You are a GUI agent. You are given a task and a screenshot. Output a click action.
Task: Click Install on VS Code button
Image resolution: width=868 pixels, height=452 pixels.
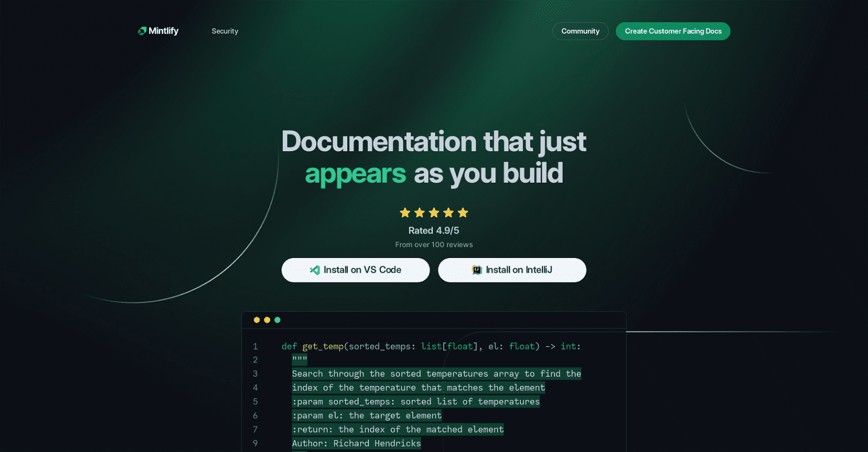[x=355, y=270]
